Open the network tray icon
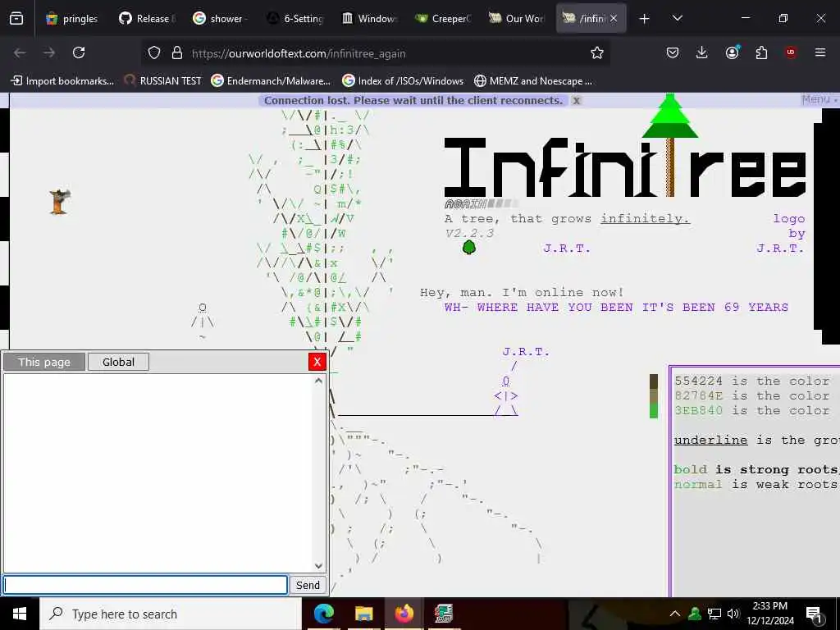The height and width of the screenshot is (630, 840). point(714,614)
